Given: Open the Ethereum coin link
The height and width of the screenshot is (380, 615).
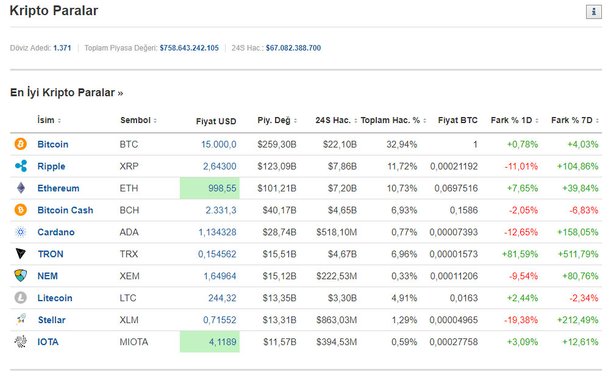Looking at the screenshot, I should point(58,188).
